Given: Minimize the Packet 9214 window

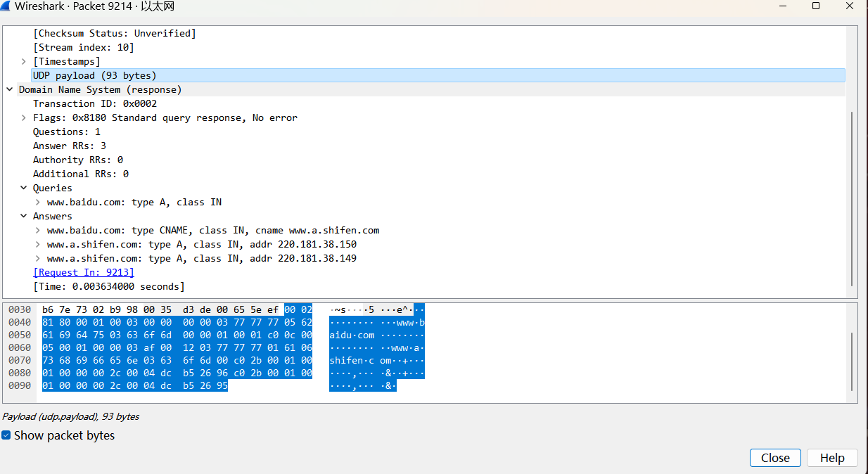Looking at the screenshot, I should click(x=784, y=6).
